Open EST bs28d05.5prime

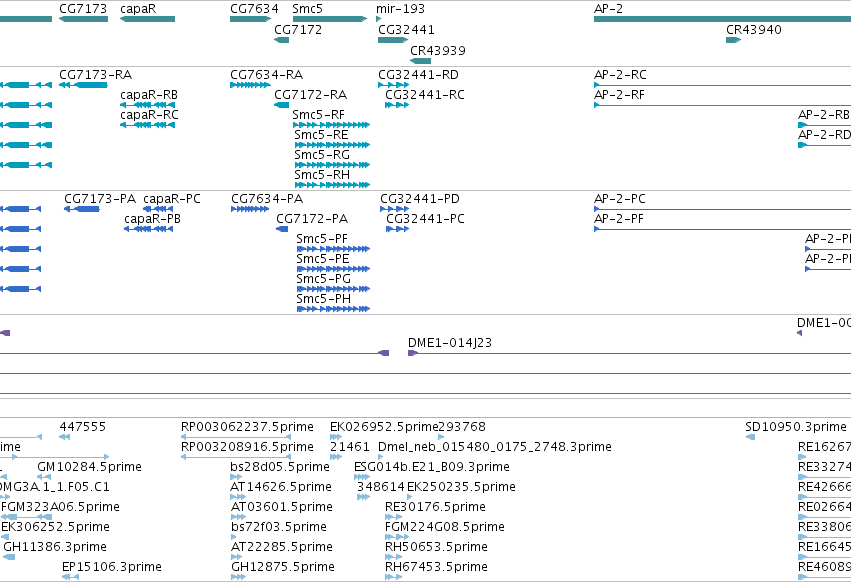[280, 467]
